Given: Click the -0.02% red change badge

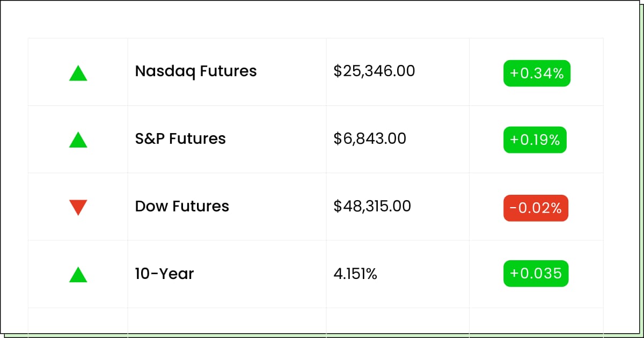Looking at the screenshot, I should [536, 208].
